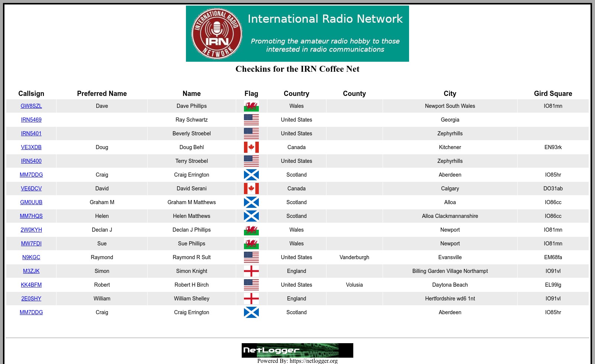Select the GM0UUB callsign link
The width and height of the screenshot is (595, 364).
click(31, 202)
